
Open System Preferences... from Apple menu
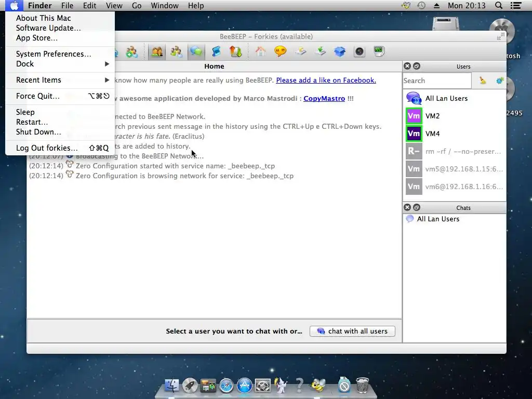pos(60,54)
